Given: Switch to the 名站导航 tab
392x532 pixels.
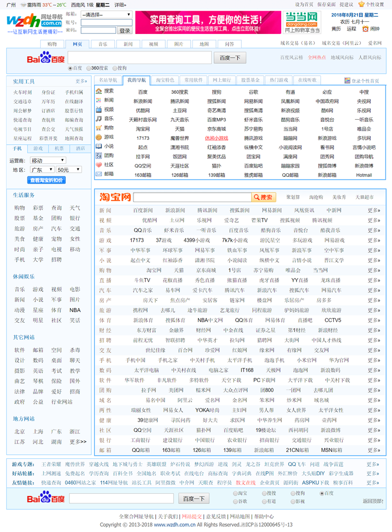Looking at the screenshot, I should pos(108,80).
